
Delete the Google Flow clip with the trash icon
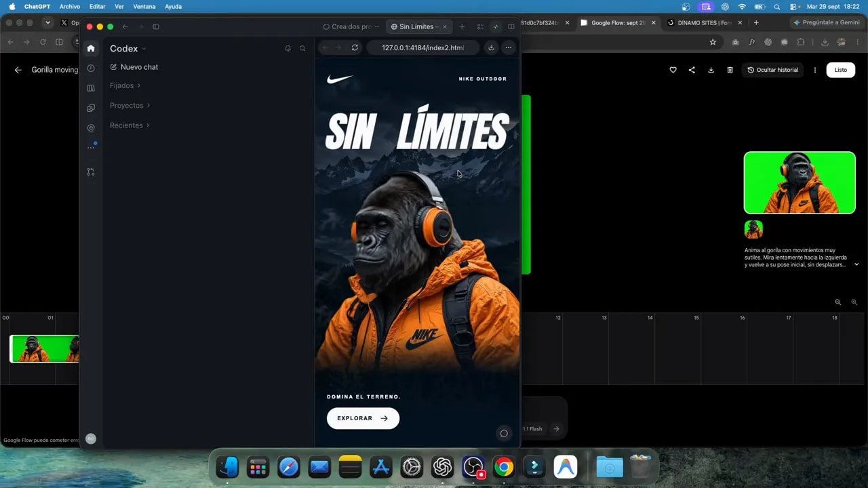click(730, 70)
